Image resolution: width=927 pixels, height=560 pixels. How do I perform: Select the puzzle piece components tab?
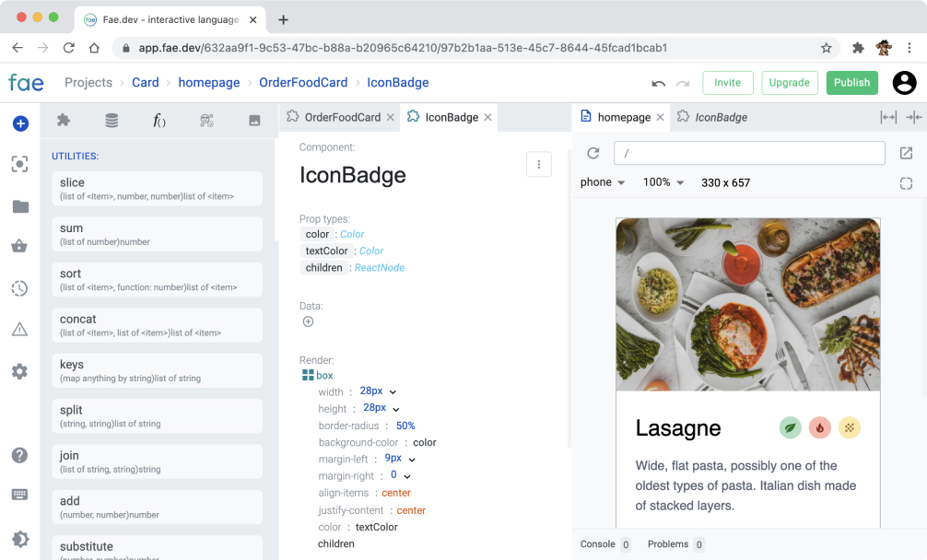coord(64,121)
